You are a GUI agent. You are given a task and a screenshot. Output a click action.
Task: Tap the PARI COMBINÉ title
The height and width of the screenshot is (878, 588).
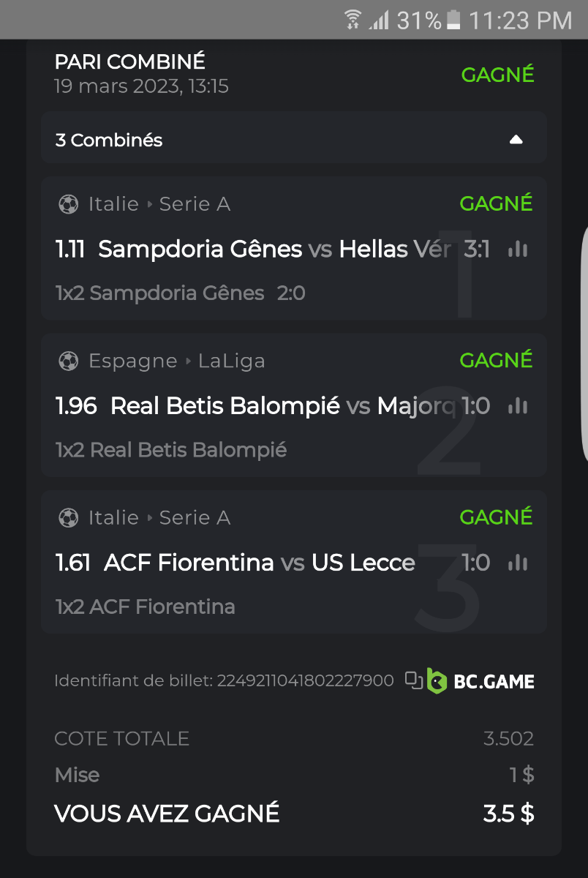[x=129, y=61]
